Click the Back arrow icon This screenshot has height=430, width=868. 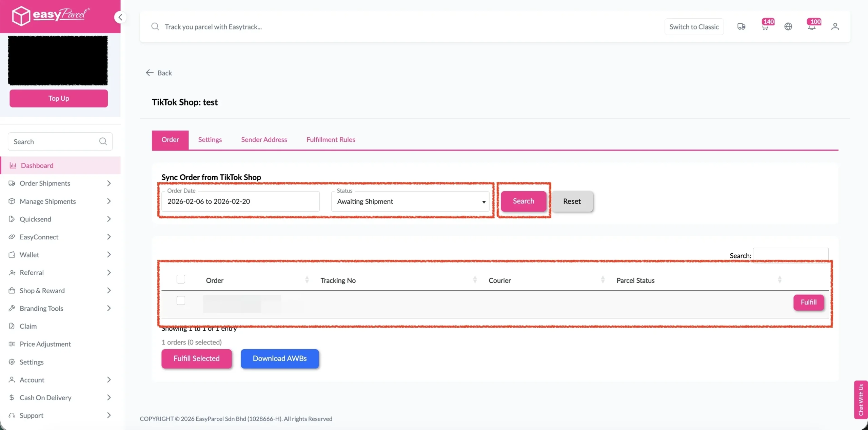click(x=150, y=73)
